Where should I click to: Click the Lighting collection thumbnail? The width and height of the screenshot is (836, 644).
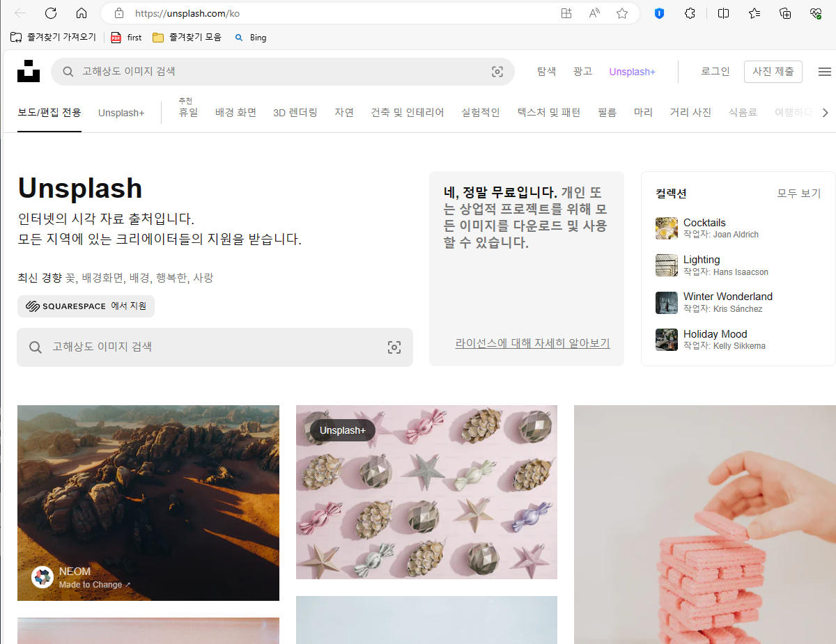[667, 265]
